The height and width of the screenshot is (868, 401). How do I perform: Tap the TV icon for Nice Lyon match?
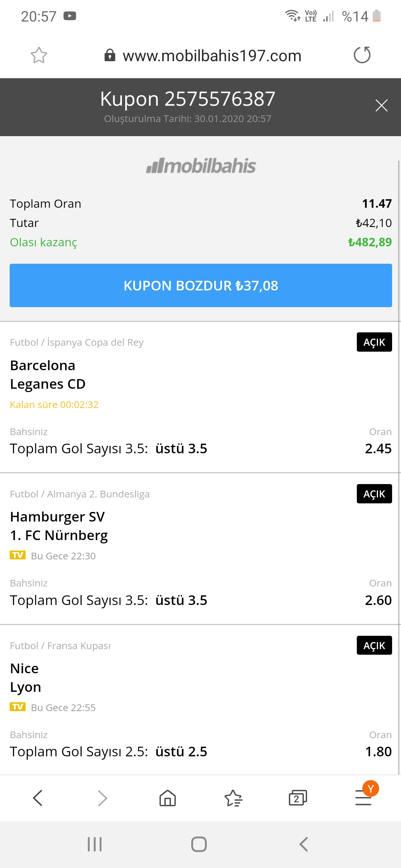[x=17, y=707]
